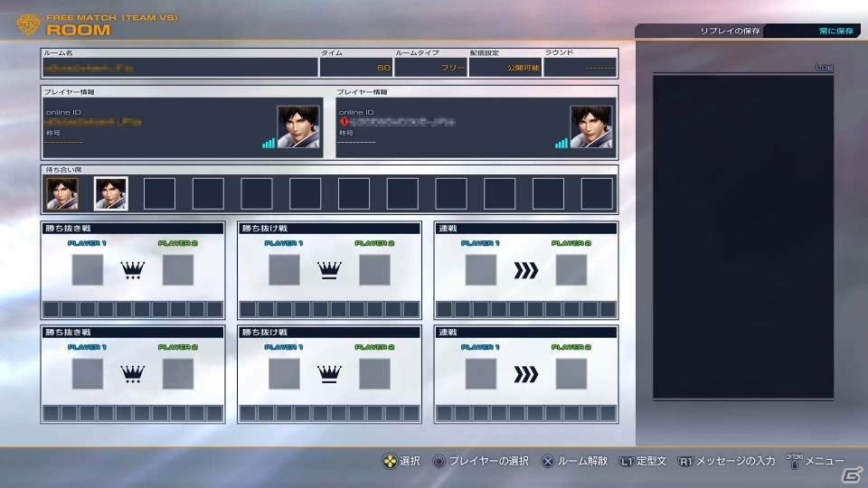Take PLAYER 1 slot in upper 勝ち抜き戦
The height and width of the screenshot is (488, 868).
pyautogui.click(x=88, y=270)
